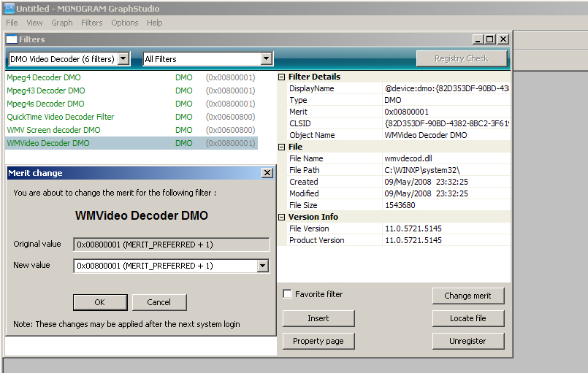This screenshot has height=373, width=588.
Task: Click the CLSID property value
Action: click(446, 123)
